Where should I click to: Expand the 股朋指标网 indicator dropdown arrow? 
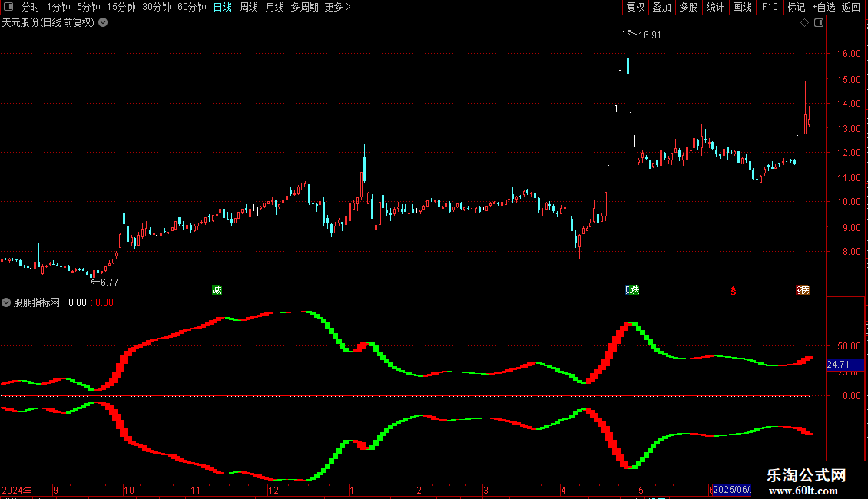pyautogui.click(x=6, y=302)
